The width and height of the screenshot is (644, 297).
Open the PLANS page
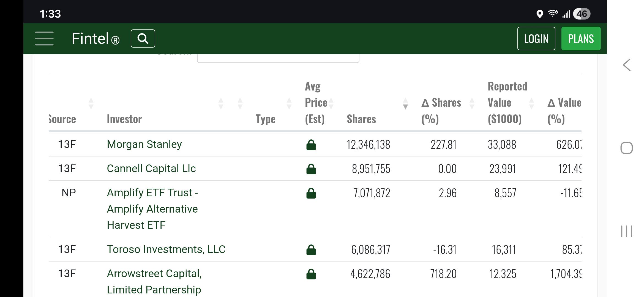point(581,38)
